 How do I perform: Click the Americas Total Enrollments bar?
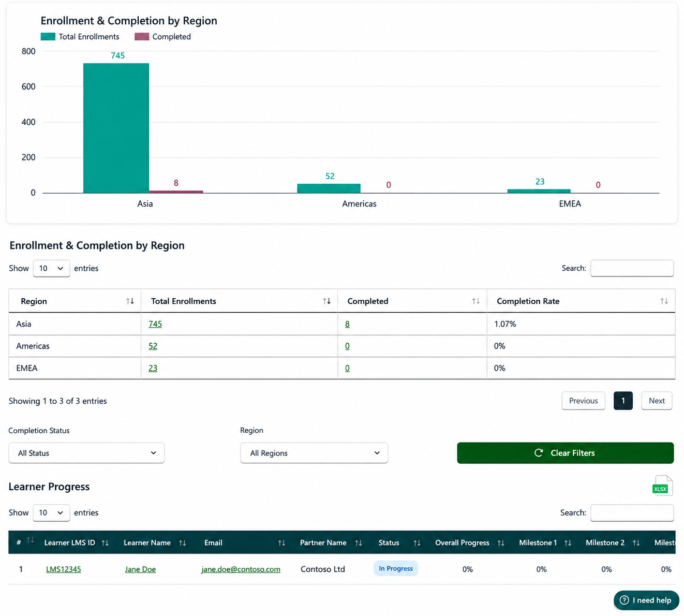pyautogui.click(x=329, y=188)
